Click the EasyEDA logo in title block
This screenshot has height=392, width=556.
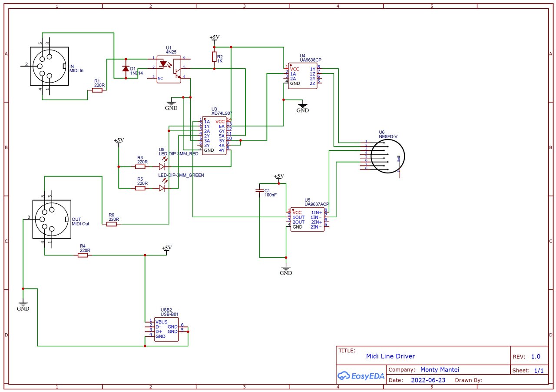pos(361,376)
